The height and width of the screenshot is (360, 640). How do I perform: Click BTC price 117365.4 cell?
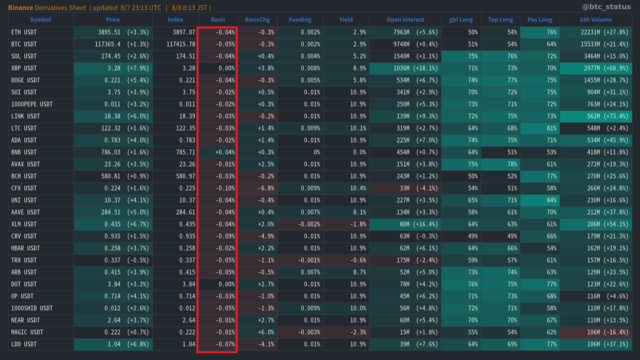(113, 44)
